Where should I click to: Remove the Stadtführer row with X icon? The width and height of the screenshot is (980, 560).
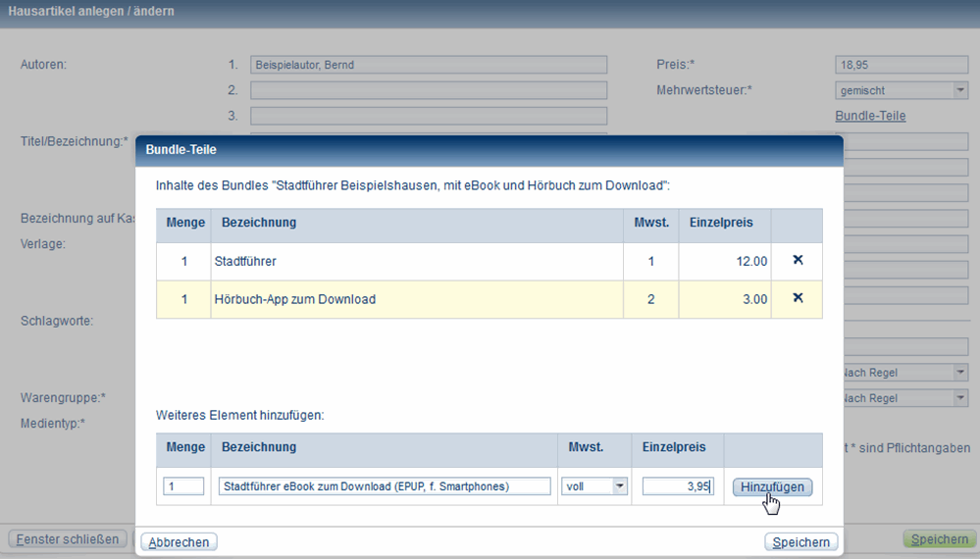[x=798, y=260]
